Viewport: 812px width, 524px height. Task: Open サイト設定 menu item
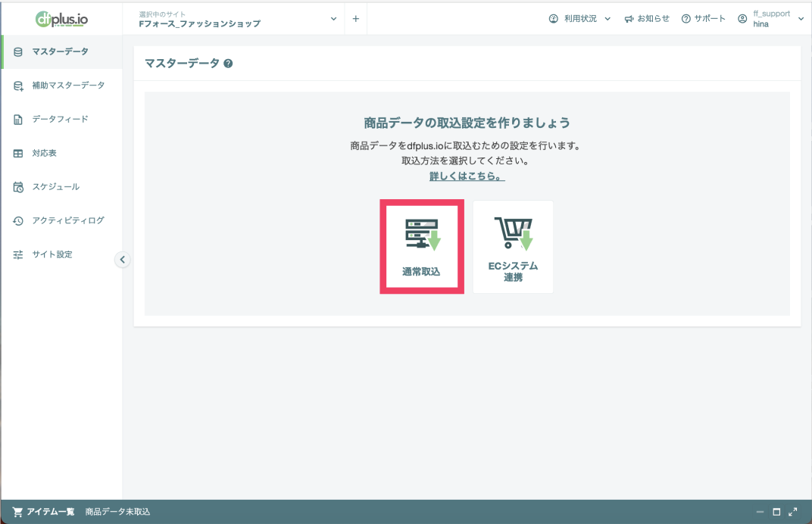pyautogui.click(x=61, y=254)
